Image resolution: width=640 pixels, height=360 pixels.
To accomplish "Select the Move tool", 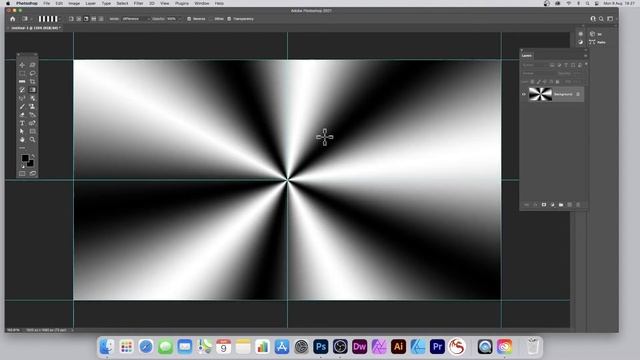I will tap(22, 65).
